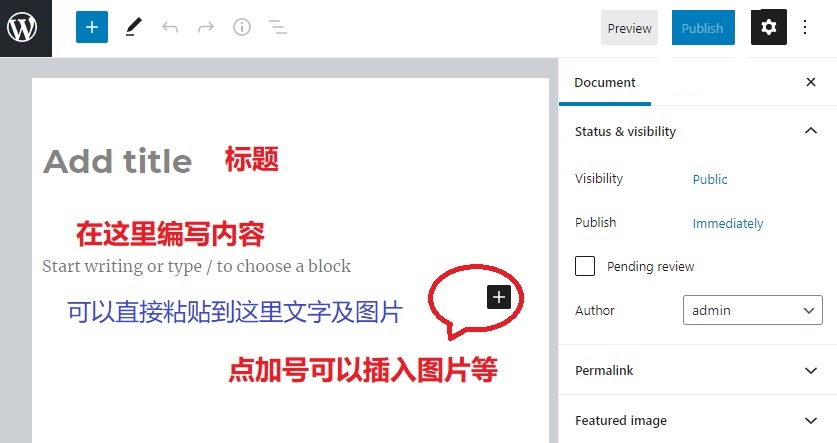The height and width of the screenshot is (443, 837).
Task: Click the black add block plus in editor
Action: coord(499,296)
